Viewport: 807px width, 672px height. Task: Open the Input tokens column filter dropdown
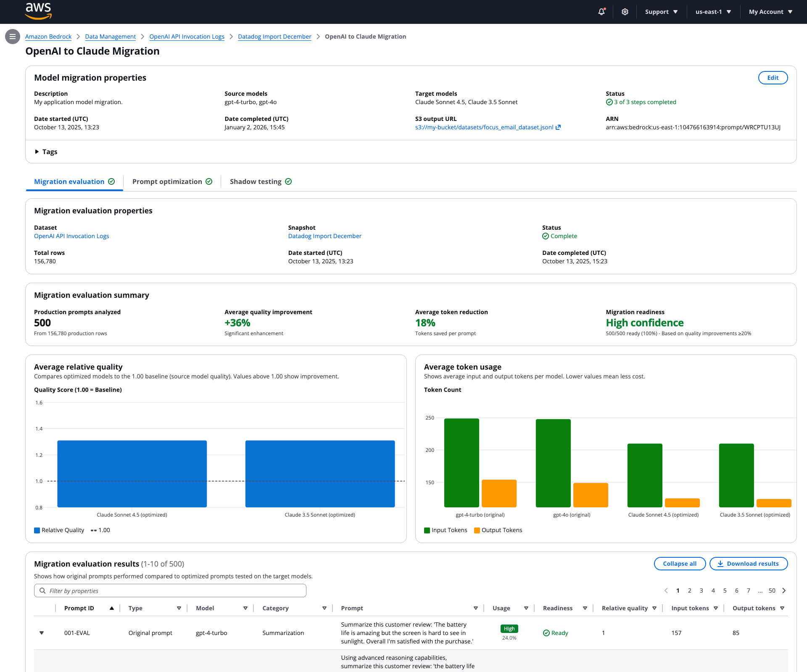716,608
